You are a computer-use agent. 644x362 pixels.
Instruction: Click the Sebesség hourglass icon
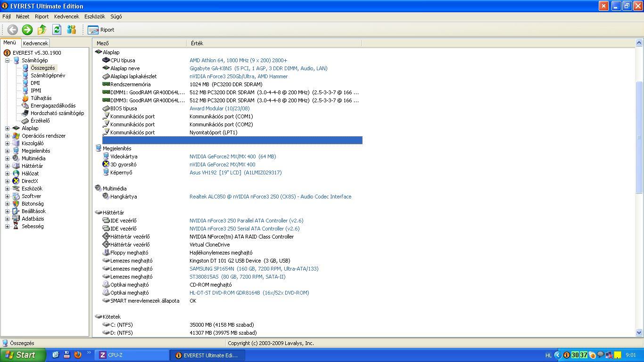(x=16, y=226)
